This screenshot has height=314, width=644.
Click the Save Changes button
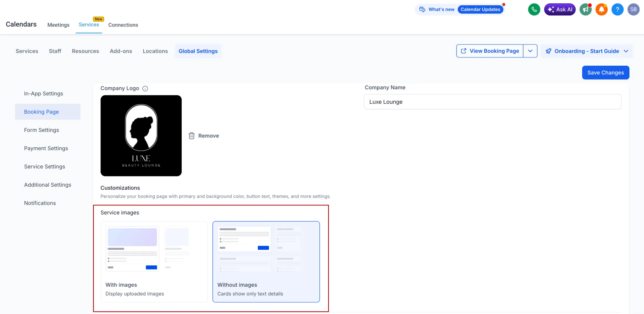click(605, 72)
